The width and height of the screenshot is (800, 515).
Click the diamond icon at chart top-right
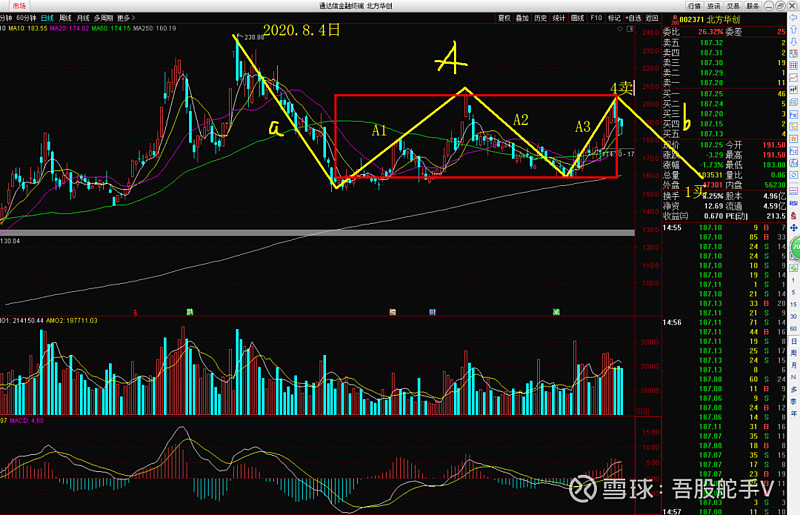(x=620, y=29)
